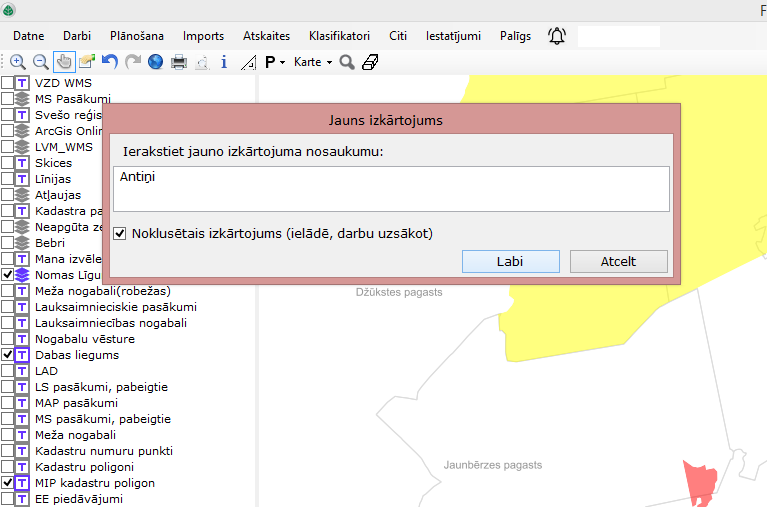Click stack icon beside LVM_WMS
The width and height of the screenshot is (767, 507).
click(x=22, y=147)
